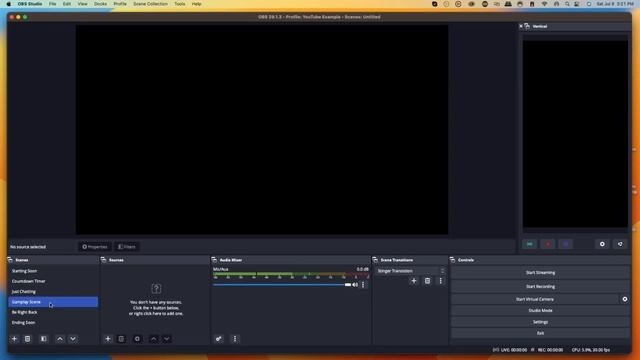Select the Be Right Back scene
640x360 pixels.
[x=53, y=312]
